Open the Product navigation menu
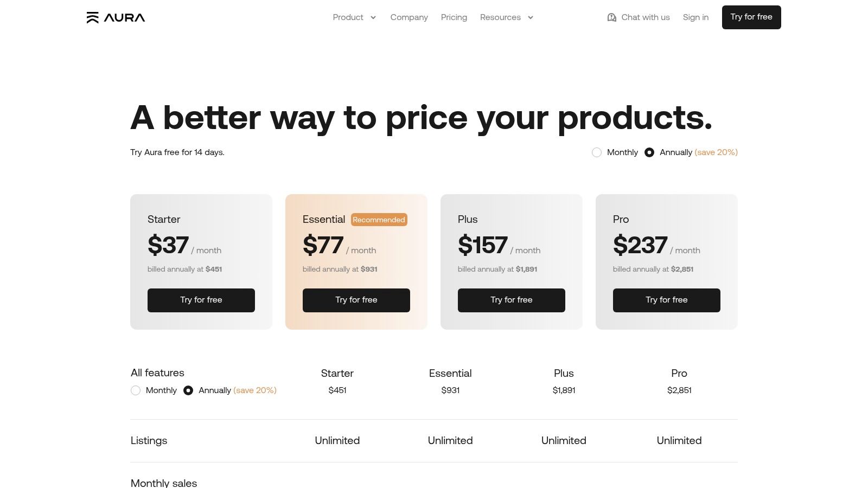 (x=348, y=17)
